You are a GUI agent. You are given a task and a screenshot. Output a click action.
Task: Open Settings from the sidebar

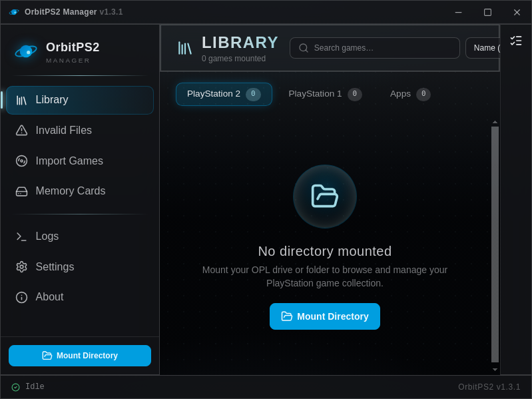80,266
